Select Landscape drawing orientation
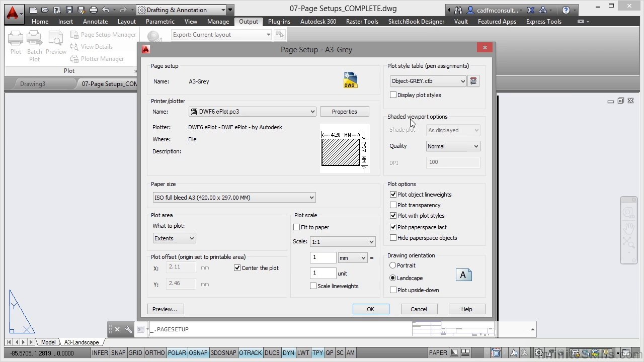 click(x=393, y=278)
